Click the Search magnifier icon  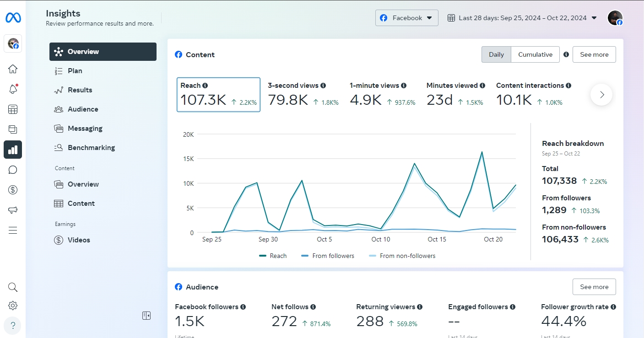(13, 287)
